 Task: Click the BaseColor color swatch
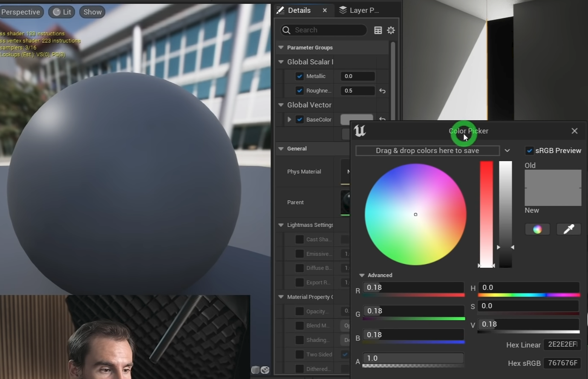coord(357,119)
